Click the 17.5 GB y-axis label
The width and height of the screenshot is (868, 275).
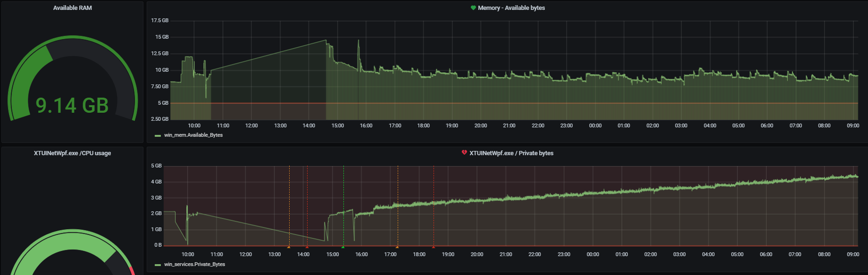[x=159, y=21]
